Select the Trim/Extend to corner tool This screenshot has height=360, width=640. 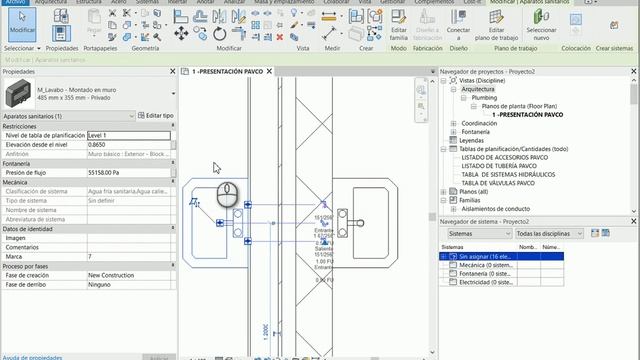coord(239,33)
